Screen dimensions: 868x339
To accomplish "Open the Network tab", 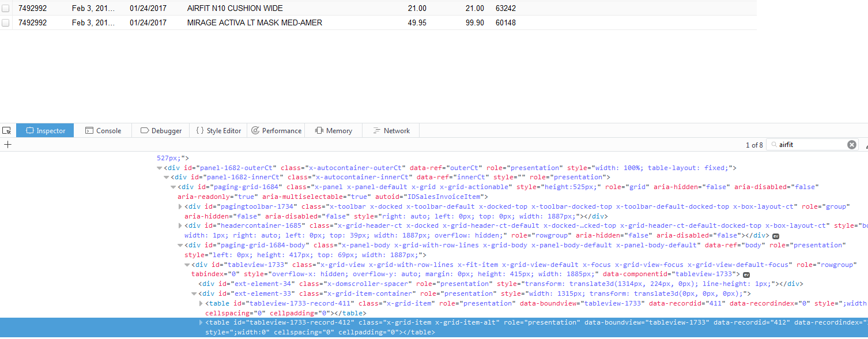I will click(x=391, y=130).
